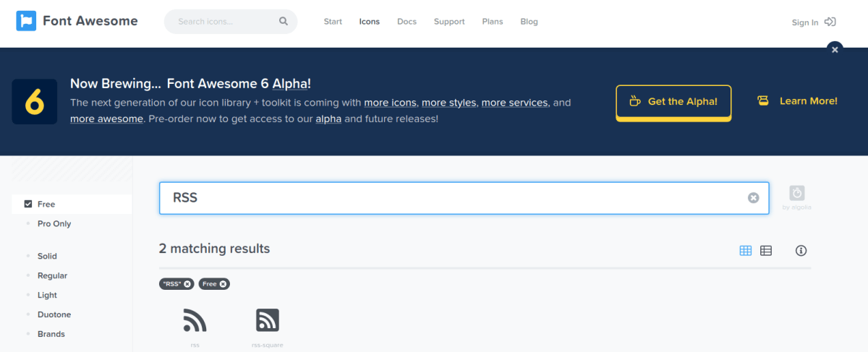This screenshot has width=868, height=352.
Task: Focus the main RSS search box
Action: tap(464, 198)
